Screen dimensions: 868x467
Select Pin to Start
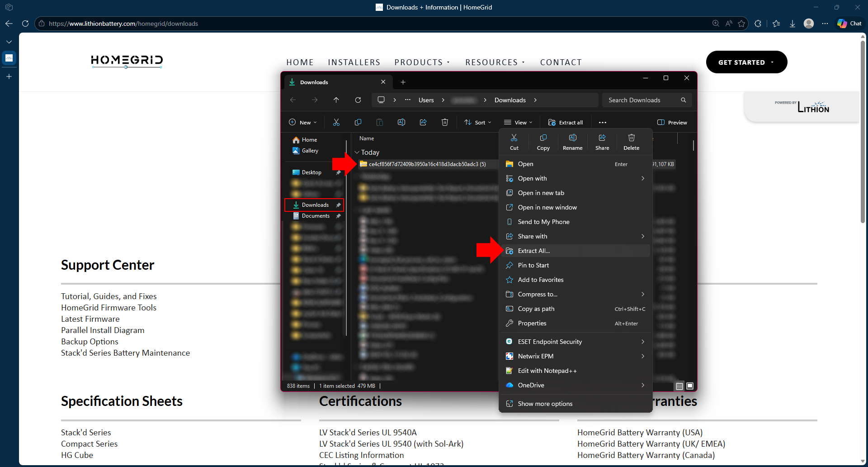(576, 265)
